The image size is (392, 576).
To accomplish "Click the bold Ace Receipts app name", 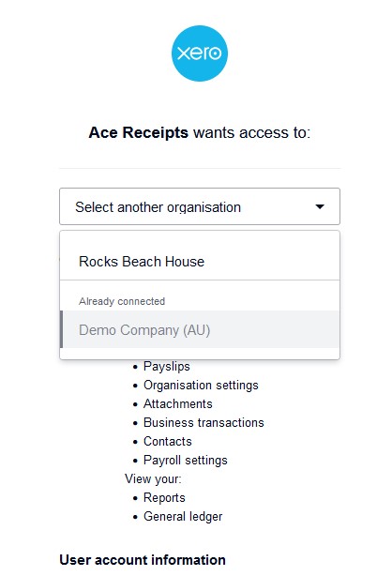I will [138, 132].
